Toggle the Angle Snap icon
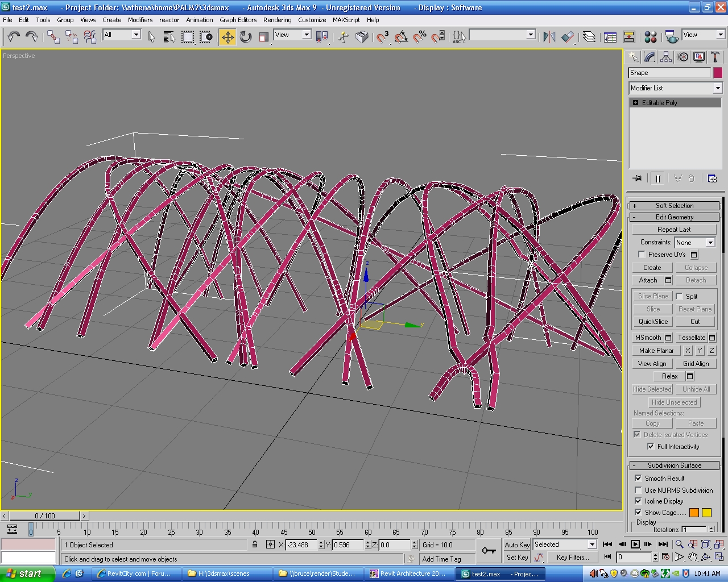 click(x=401, y=38)
